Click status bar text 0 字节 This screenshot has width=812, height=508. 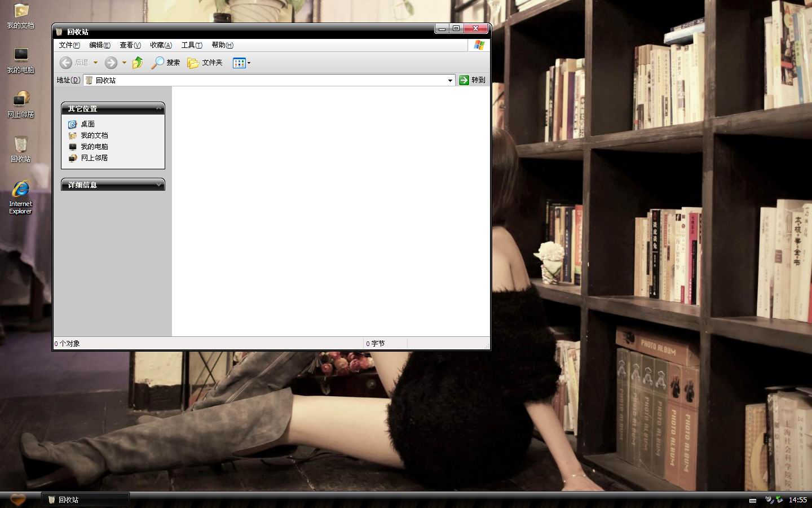pyautogui.click(x=376, y=343)
